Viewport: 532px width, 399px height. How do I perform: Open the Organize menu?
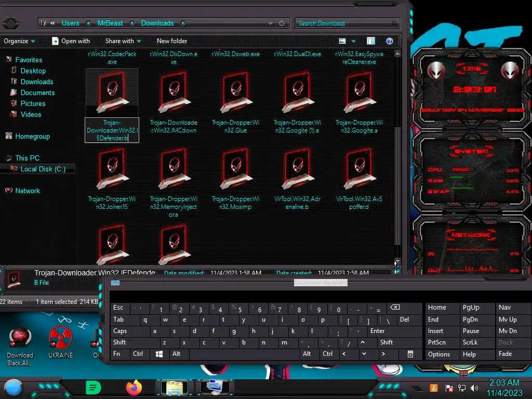click(x=19, y=41)
